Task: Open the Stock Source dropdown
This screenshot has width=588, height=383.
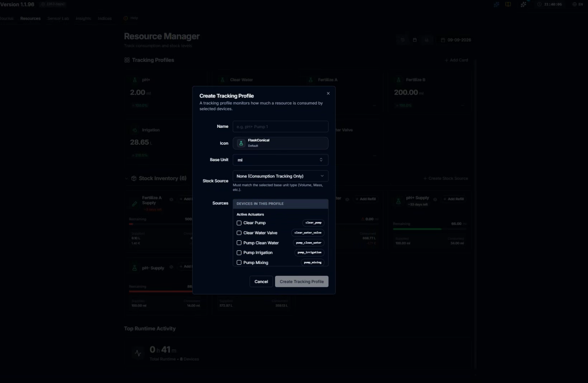Action: point(280,176)
